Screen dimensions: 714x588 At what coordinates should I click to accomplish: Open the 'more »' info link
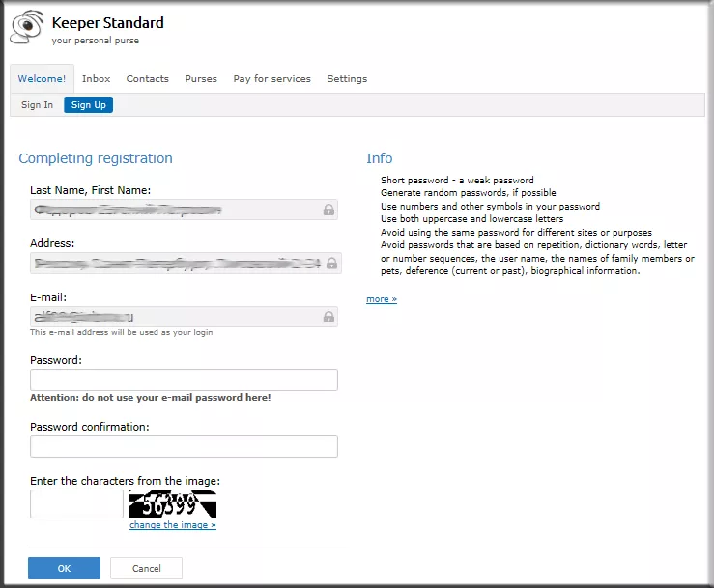[x=382, y=299]
